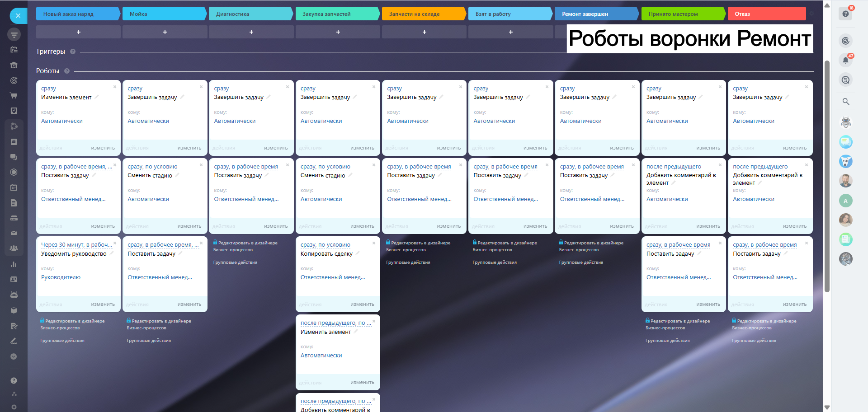Click the scrollbar down arrow
The height and width of the screenshot is (412, 868).
pyautogui.click(x=827, y=407)
